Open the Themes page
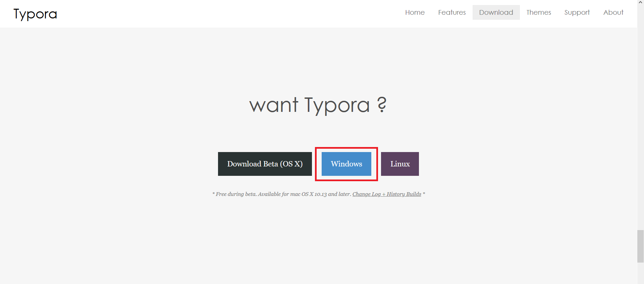The image size is (644, 284). click(x=539, y=12)
